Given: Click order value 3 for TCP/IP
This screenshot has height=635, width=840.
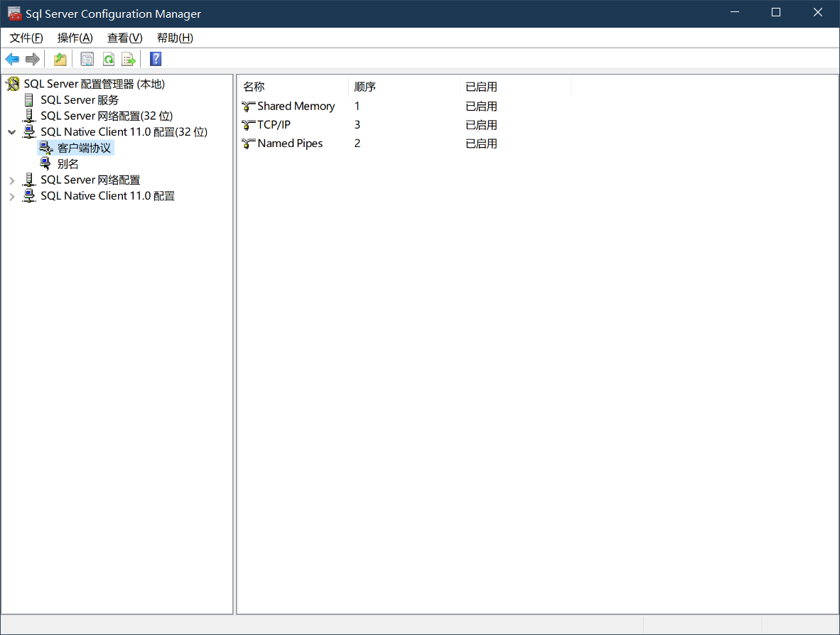Looking at the screenshot, I should [357, 125].
